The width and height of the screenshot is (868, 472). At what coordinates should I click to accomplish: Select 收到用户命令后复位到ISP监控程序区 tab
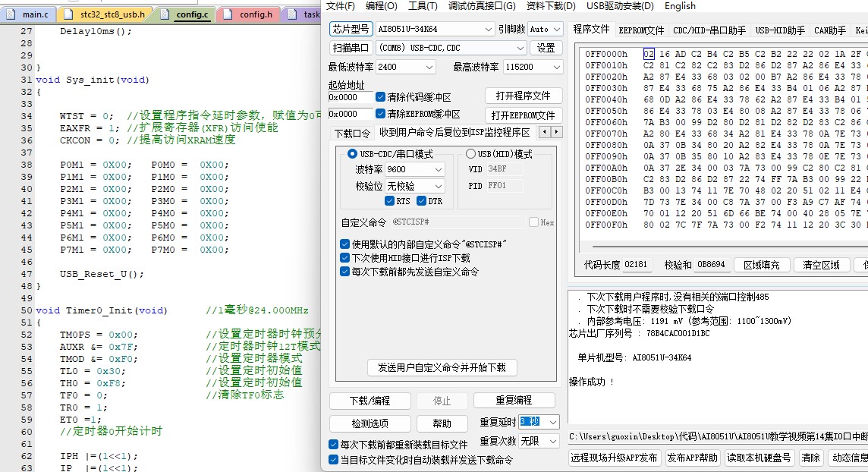coord(454,132)
